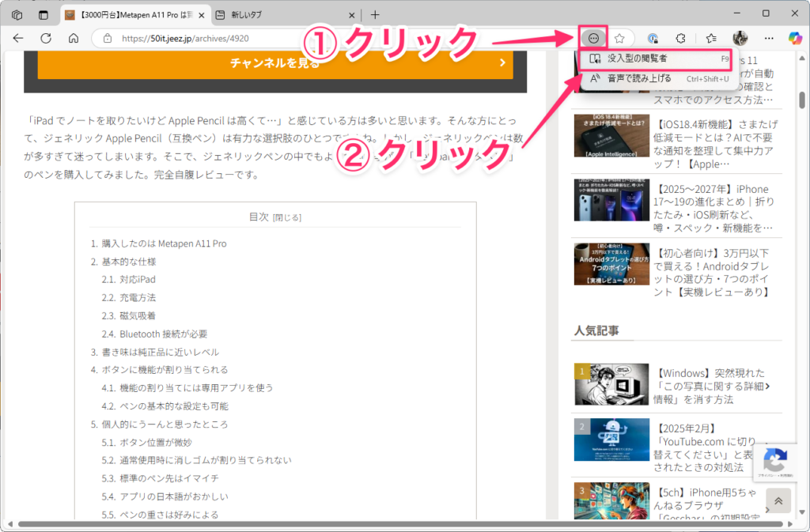Open the Extensions puzzle icon

pos(681,38)
